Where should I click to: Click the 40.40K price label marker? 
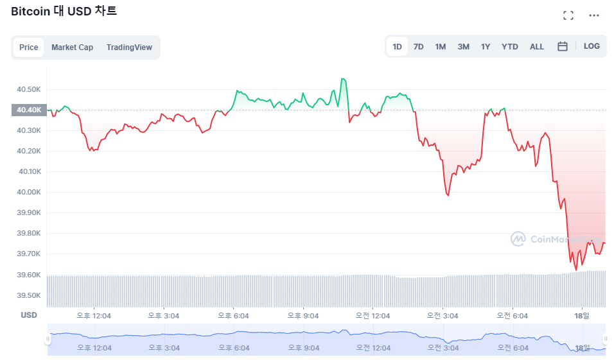click(x=29, y=110)
